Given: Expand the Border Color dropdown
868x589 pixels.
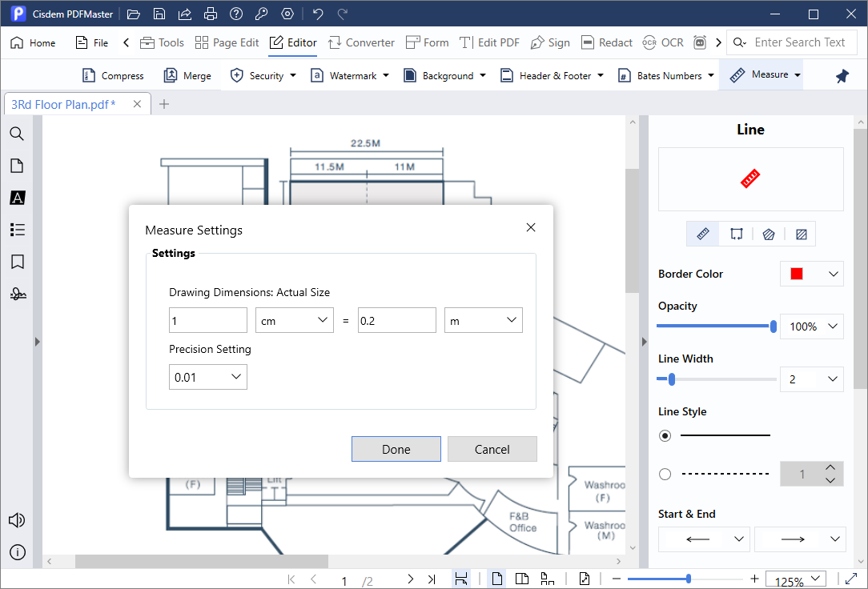Looking at the screenshot, I should 811,274.
